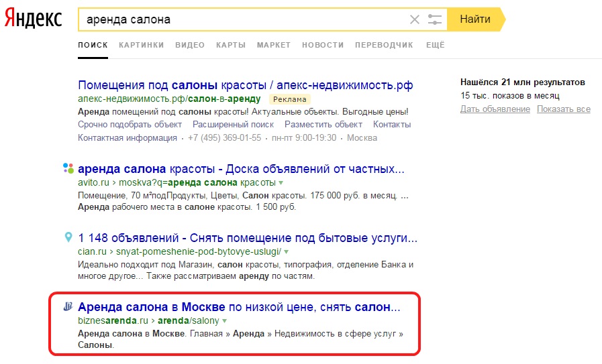This screenshot has width=602, height=364.
Task: Click Дать объявление link
Action: (x=495, y=109)
